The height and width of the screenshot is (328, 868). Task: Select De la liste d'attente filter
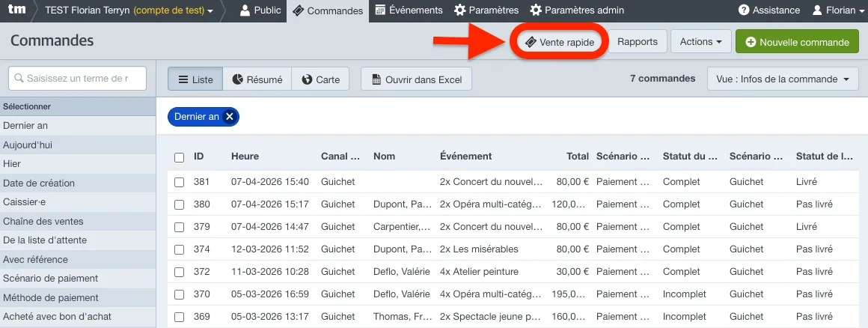[x=78, y=240]
